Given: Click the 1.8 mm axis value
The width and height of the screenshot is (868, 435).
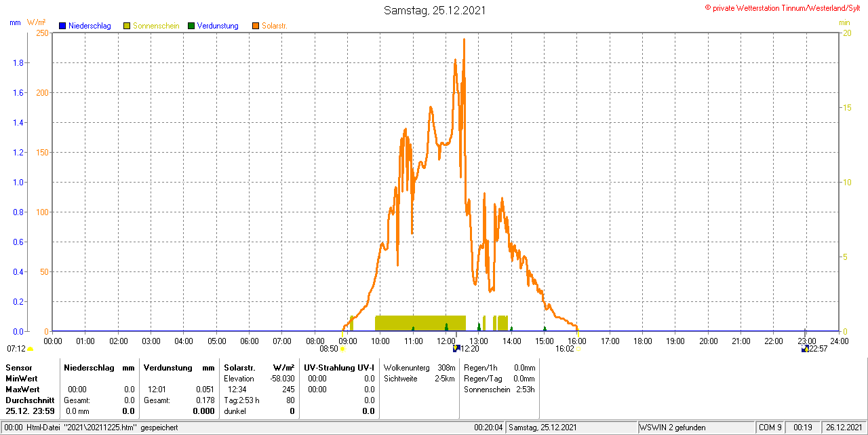Looking at the screenshot, I should (18, 63).
